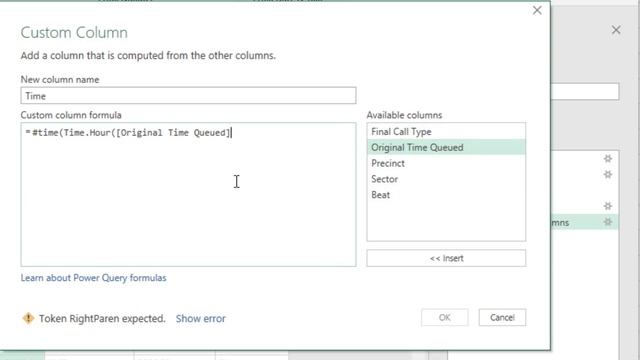The image size is (640, 360).
Task: Click the Show error link
Action: (200, 318)
